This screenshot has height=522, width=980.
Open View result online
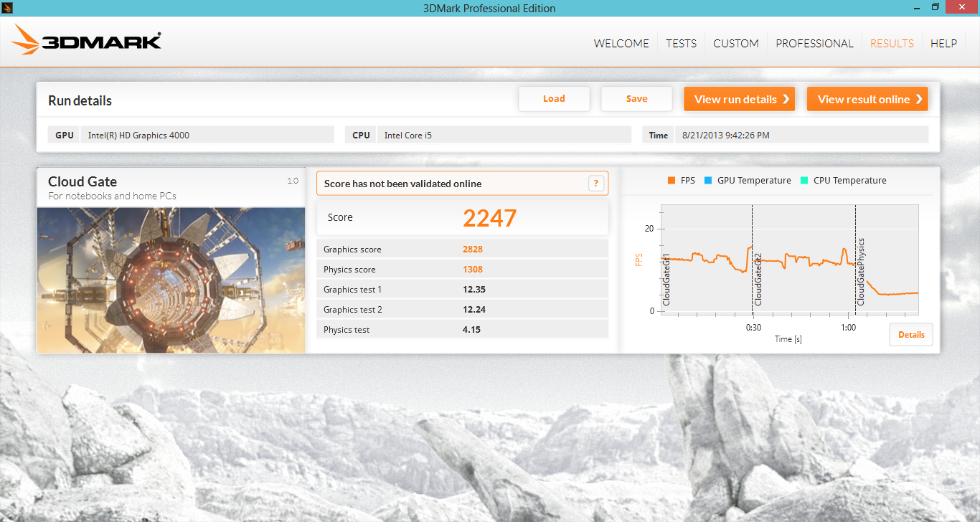[867, 99]
